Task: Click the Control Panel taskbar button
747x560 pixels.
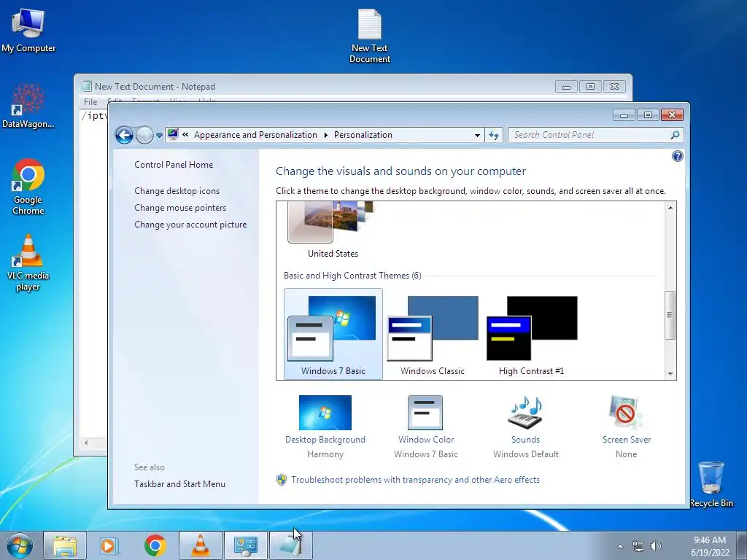Action: tap(246, 545)
